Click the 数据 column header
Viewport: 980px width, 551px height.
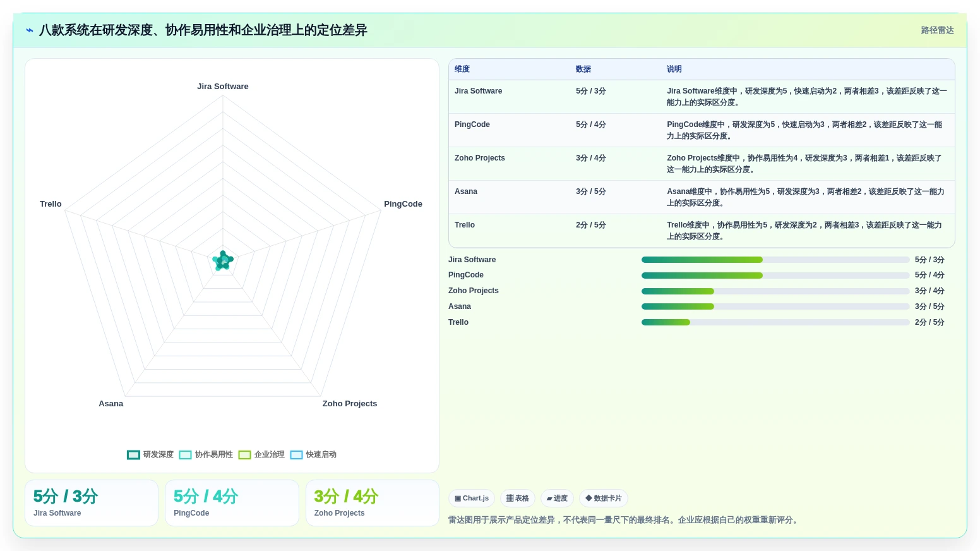point(583,70)
